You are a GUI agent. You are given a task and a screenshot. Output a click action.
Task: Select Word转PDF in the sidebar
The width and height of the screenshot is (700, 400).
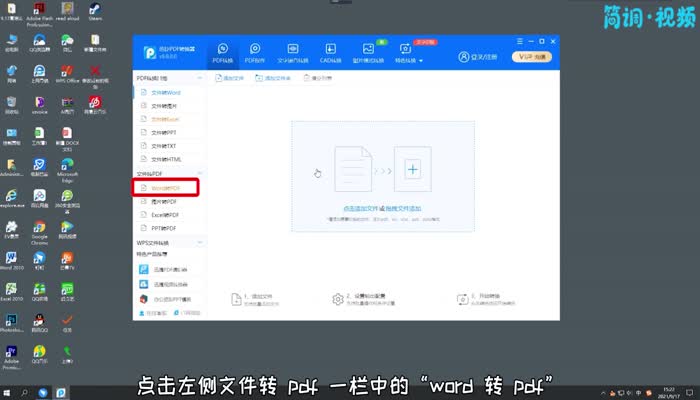coord(165,187)
